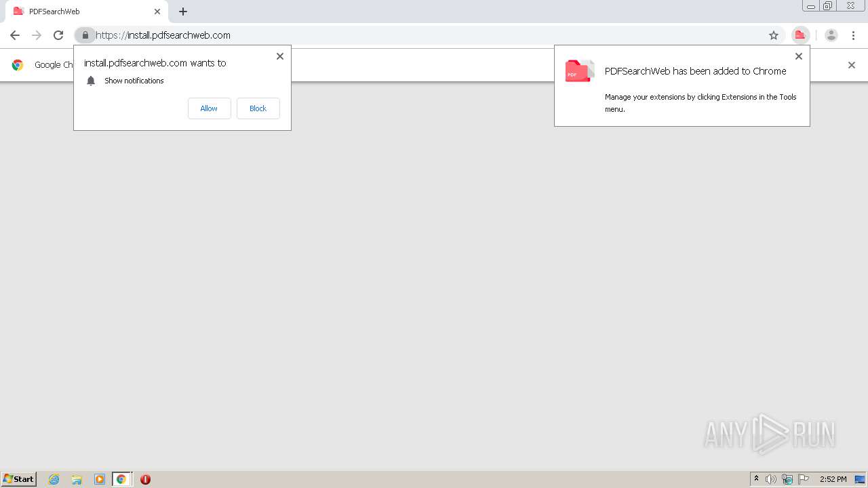868x488 pixels.
Task: Click the clock showing 2:52 PM
Action: (833, 479)
